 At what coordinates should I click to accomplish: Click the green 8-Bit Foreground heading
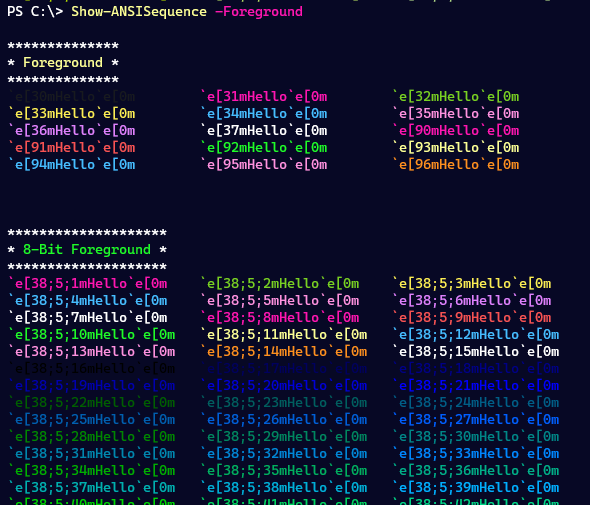(87, 249)
